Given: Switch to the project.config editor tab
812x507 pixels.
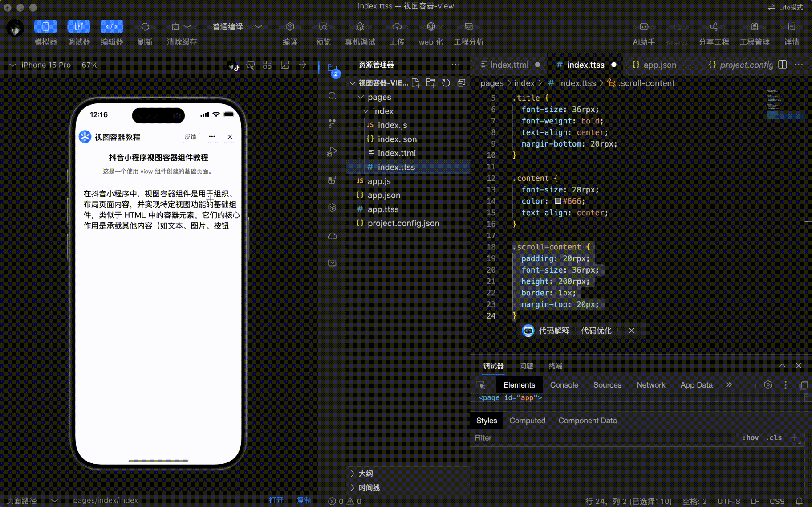Looking at the screenshot, I should [x=741, y=65].
